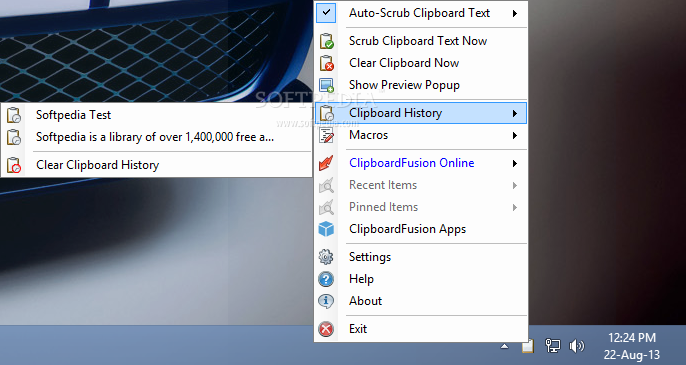Select Show Preview Popup
This screenshot has height=365, width=686.
click(404, 85)
